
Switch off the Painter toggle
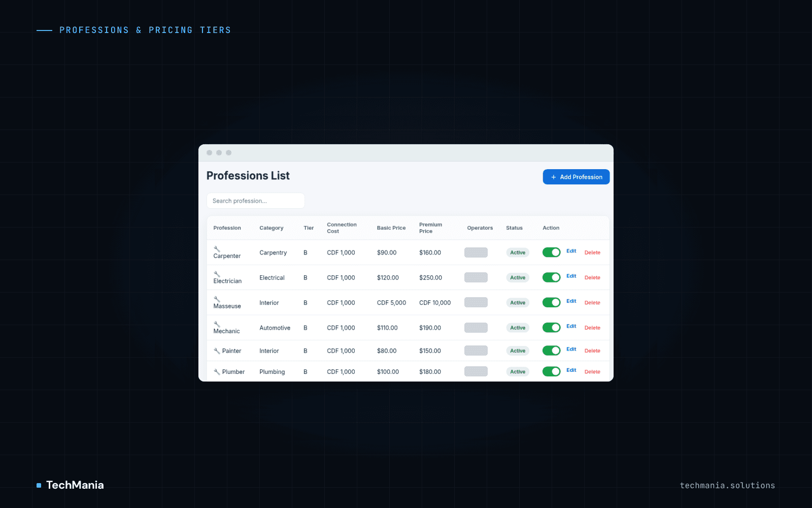(x=551, y=351)
